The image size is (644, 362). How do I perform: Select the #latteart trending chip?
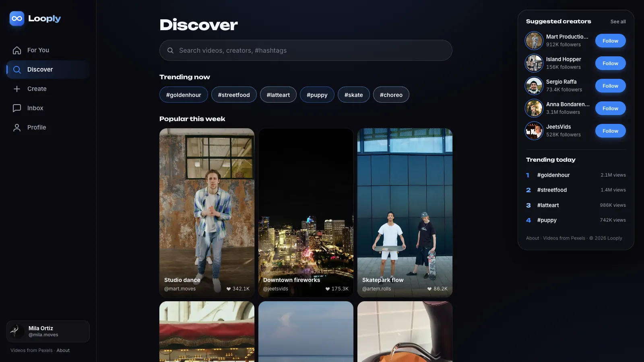278,95
